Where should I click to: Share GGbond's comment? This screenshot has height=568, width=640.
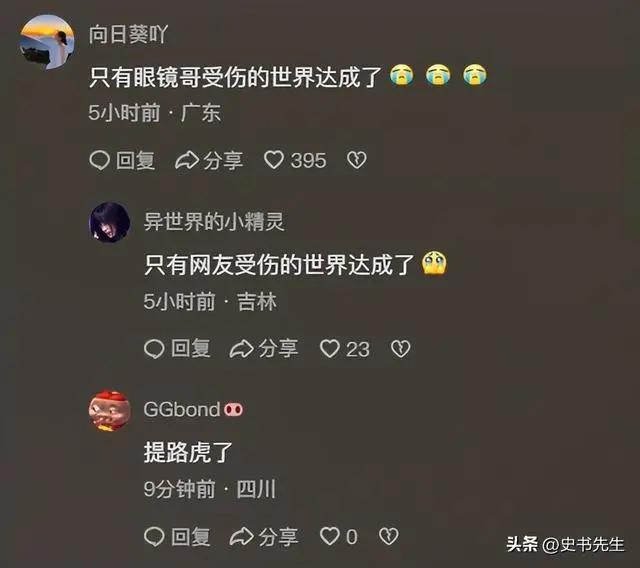coord(264,536)
